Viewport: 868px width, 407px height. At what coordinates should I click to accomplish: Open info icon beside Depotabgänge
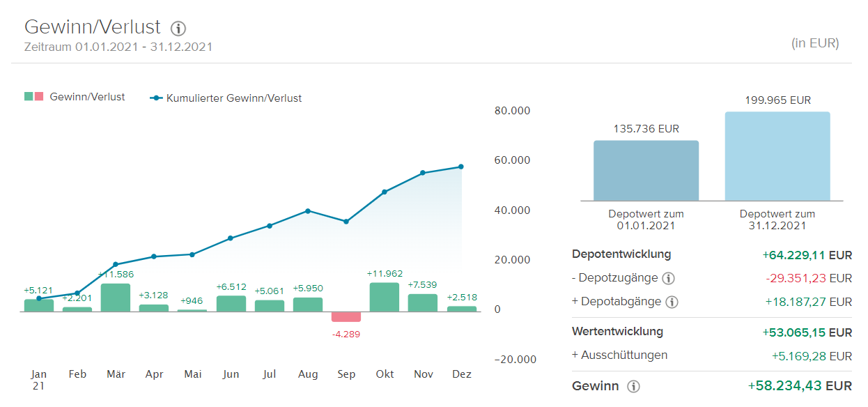672,302
